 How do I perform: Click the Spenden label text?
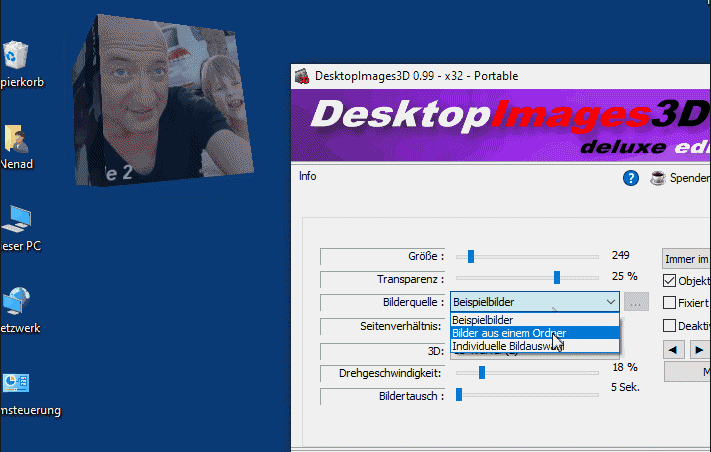(x=690, y=178)
